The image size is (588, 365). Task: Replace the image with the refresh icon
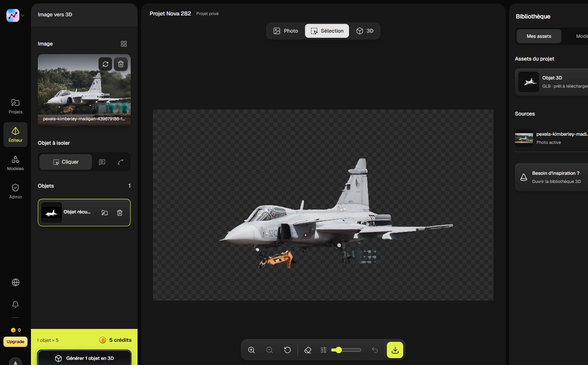[x=105, y=64]
